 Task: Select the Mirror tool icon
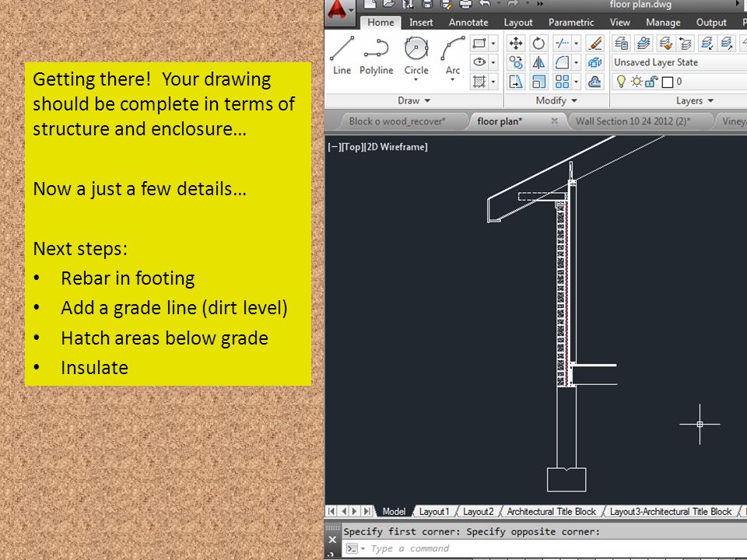pos(538,62)
